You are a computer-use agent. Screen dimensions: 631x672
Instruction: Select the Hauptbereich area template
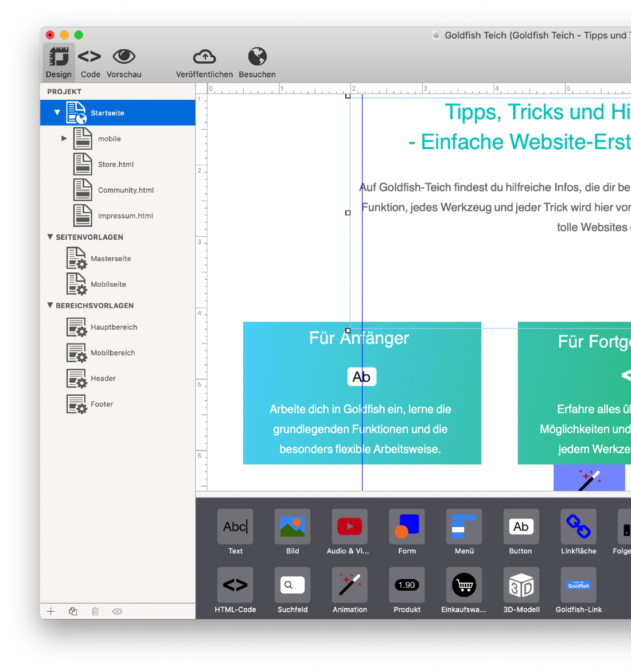tap(118, 327)
